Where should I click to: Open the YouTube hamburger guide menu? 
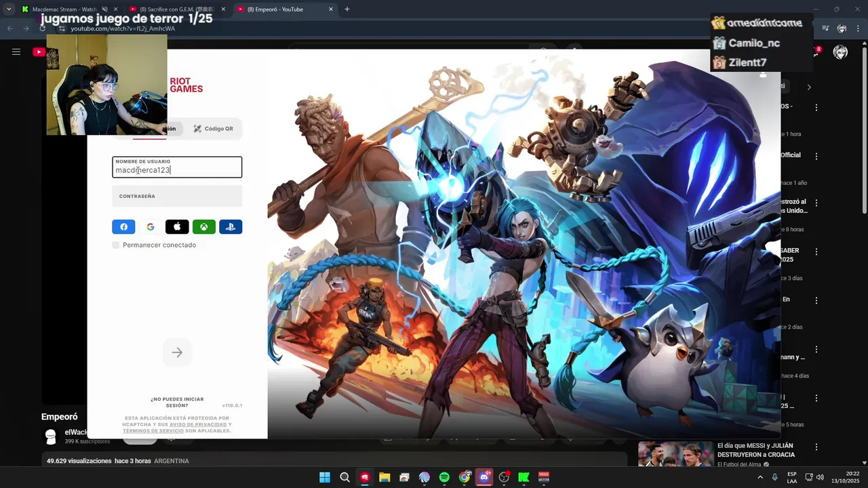pyautogui.click(x=16, y=52)
